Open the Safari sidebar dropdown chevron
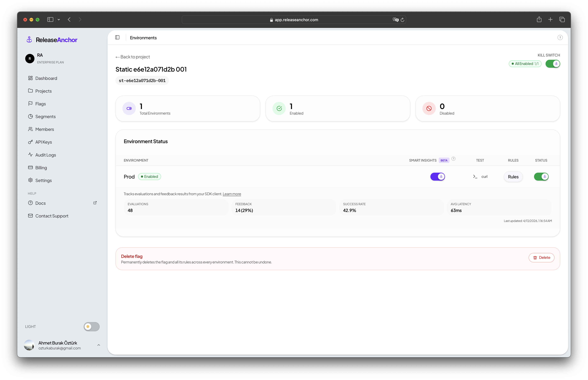588x380 pixels. click(59, 20)
